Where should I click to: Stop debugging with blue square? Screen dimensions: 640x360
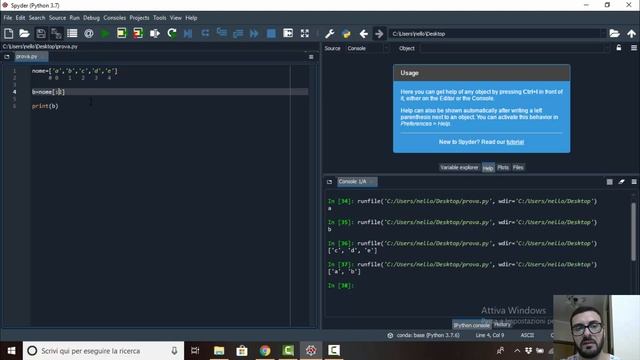click(x=271, y=33)
